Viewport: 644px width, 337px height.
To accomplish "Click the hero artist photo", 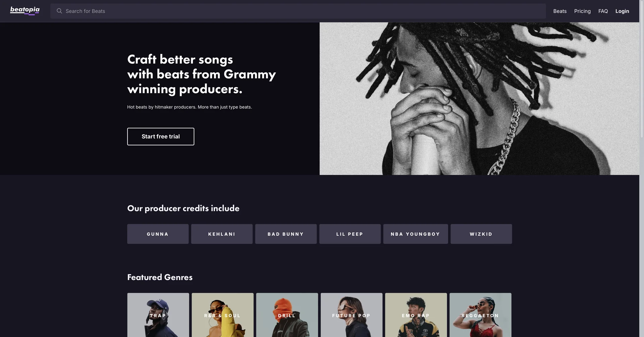I will 479,99.
